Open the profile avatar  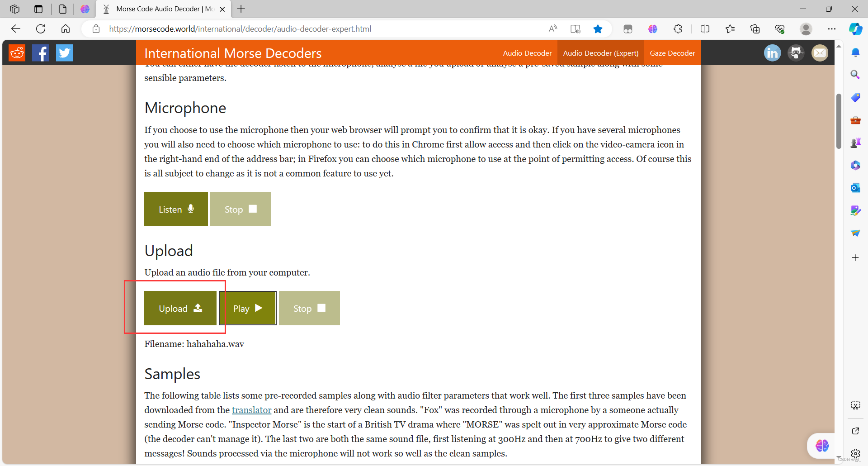coord(806,29)
